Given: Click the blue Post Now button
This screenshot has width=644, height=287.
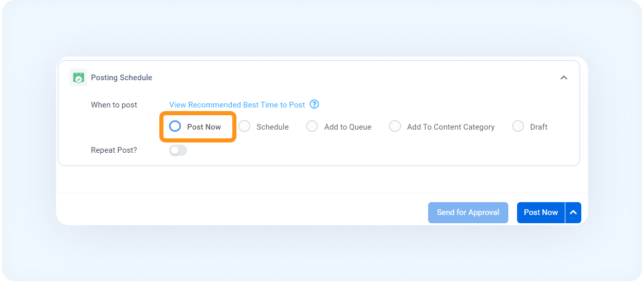Looking at the screenshot, I should tap(541, 212).
